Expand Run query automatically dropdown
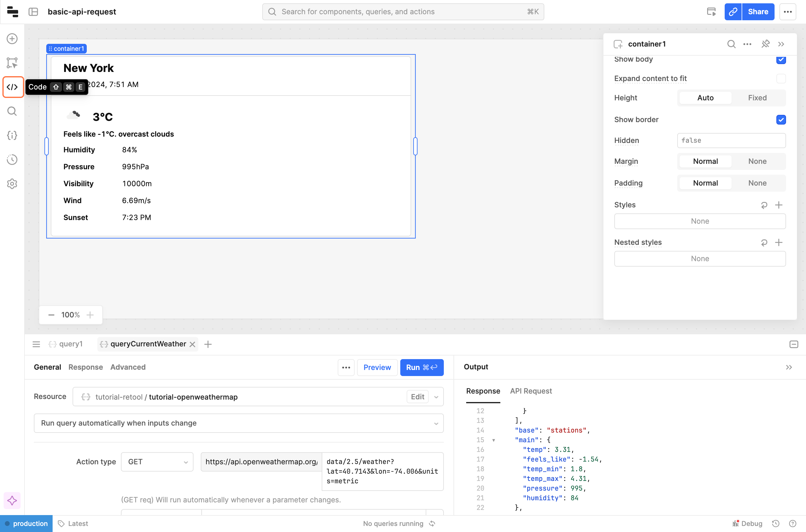This screenshot has width=806, height=532. [239, 423]
